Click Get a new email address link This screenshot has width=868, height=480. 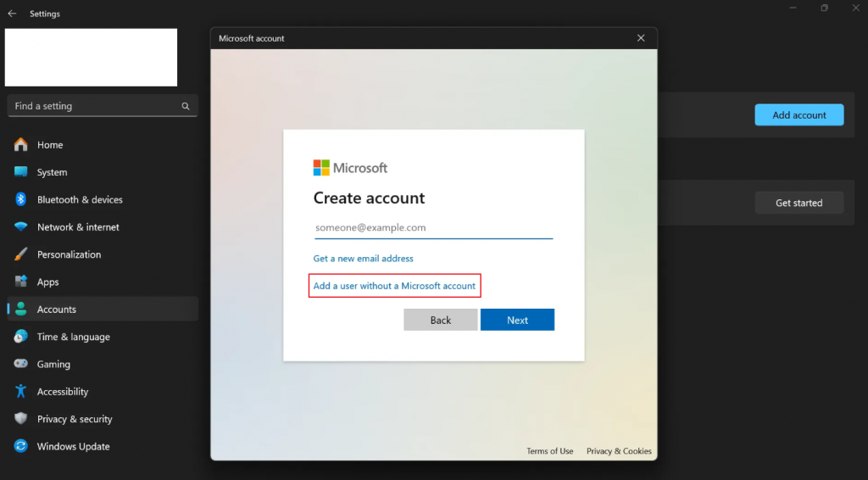point(363,258)
